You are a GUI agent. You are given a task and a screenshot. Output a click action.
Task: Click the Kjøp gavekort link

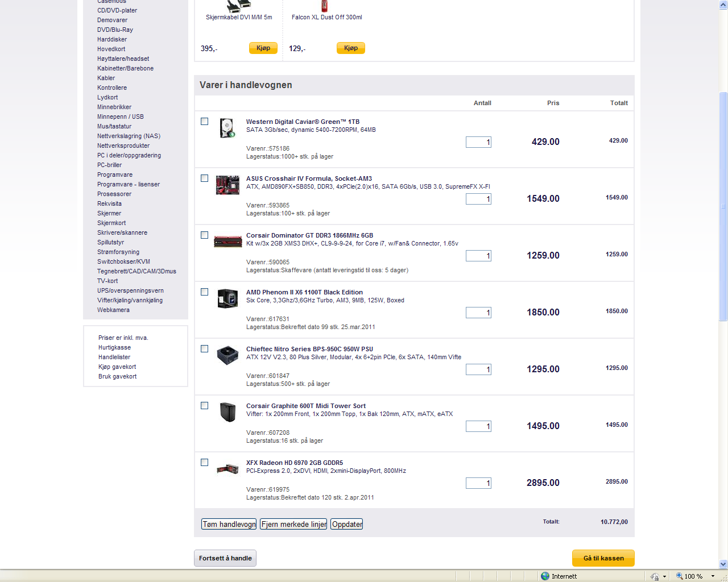(117, 367)
